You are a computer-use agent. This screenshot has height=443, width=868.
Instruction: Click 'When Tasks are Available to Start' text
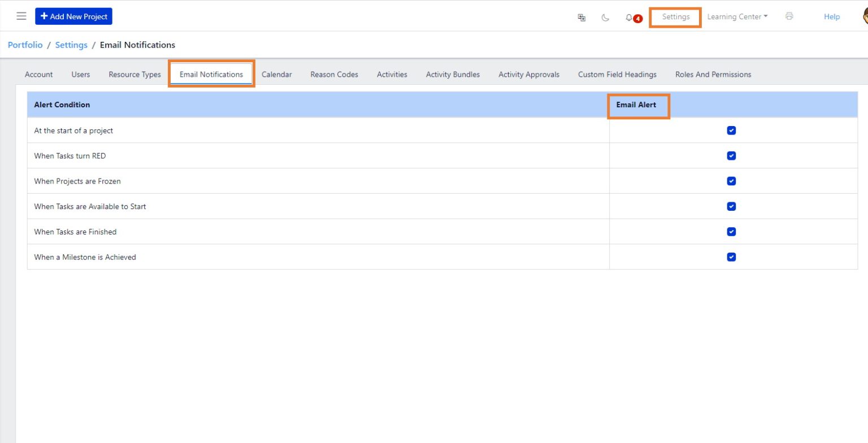pos(90,207)
